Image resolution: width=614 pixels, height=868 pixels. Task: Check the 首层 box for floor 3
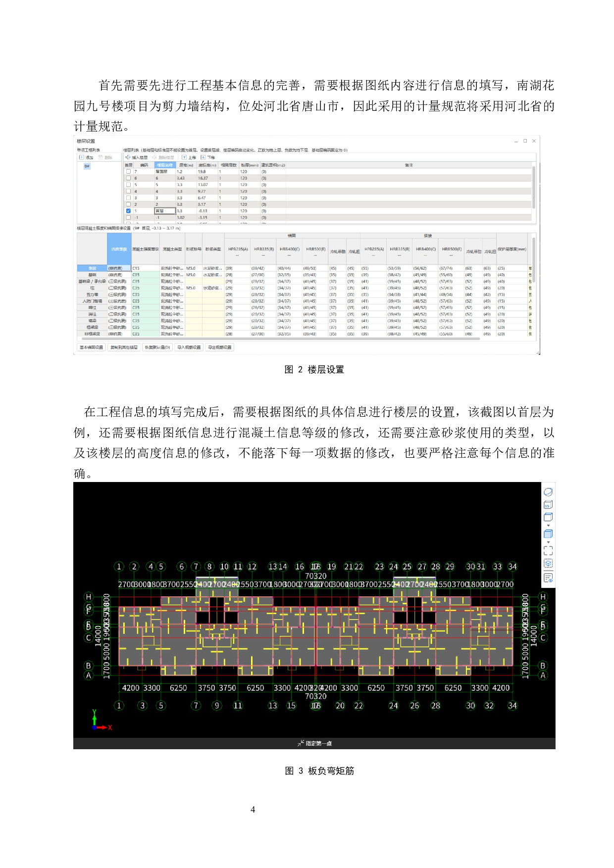[x=128, y=197]
